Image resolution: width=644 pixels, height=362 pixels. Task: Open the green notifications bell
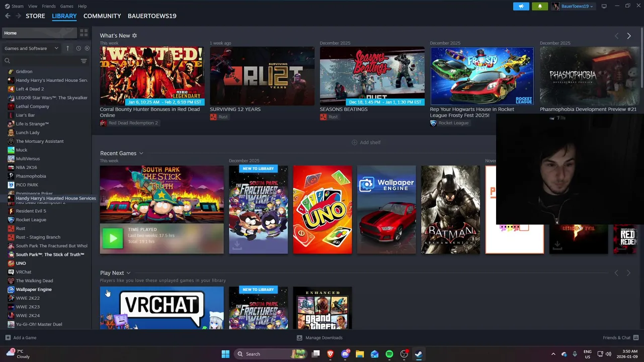[x=540, y=6]
